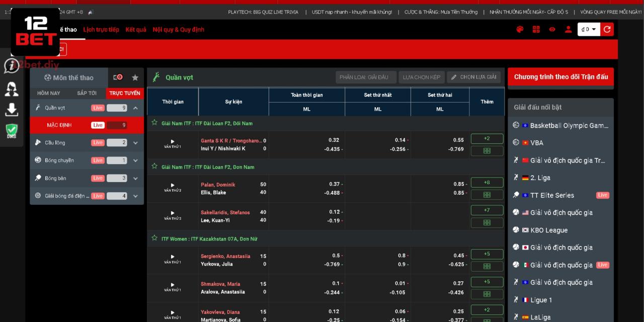Click the red refresh balance button
Image resolution: width=644 pixels, height=322 pixels.
(607, 30)
